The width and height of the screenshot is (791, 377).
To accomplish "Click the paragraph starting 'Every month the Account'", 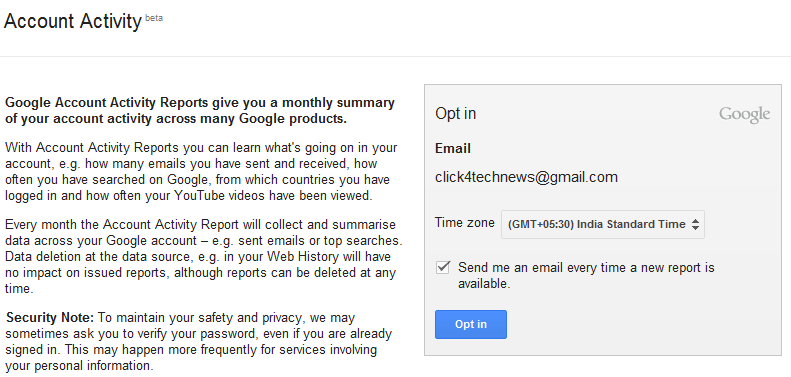I will (x=203, y=256).
